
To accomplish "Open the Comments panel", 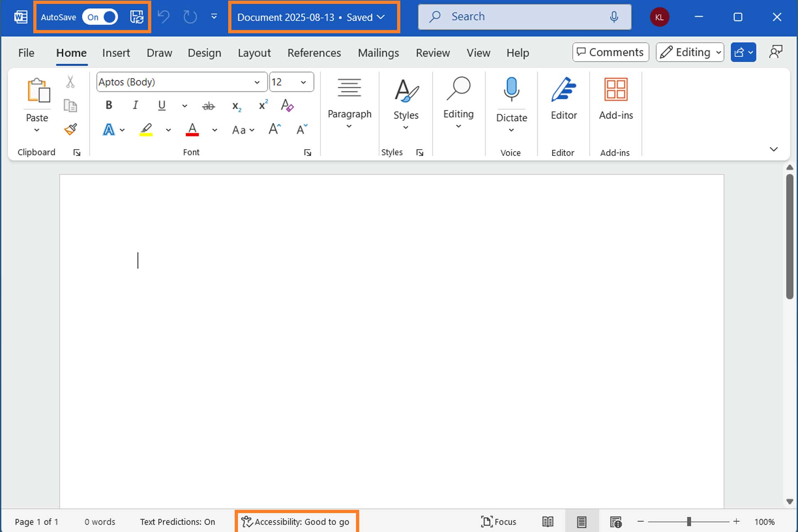I will pos(610,52).
